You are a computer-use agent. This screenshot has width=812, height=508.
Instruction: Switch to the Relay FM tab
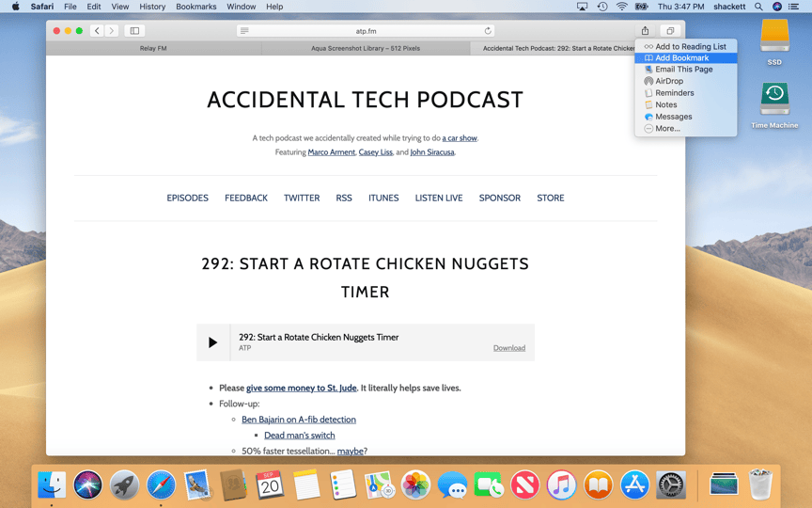coord(153,48)
